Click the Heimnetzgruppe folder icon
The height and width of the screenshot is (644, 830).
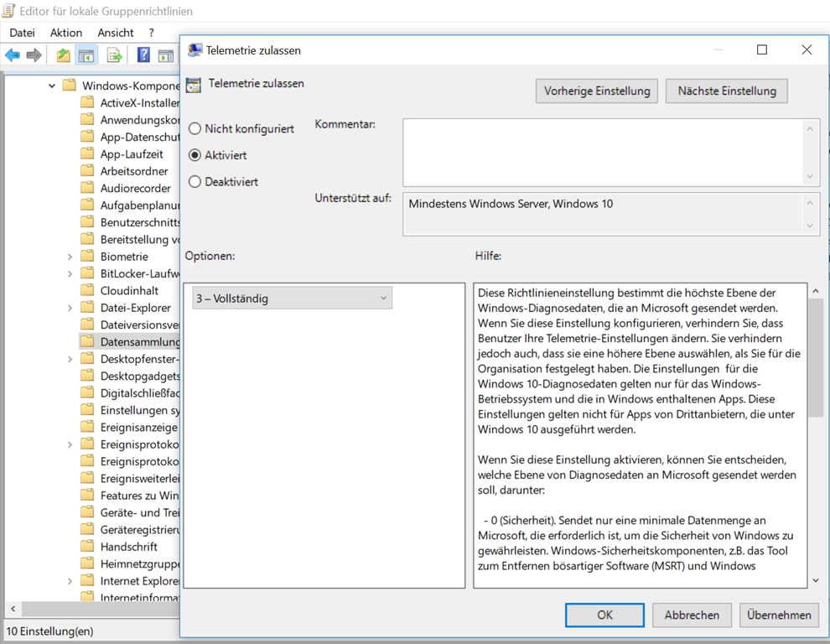[87, 563]
